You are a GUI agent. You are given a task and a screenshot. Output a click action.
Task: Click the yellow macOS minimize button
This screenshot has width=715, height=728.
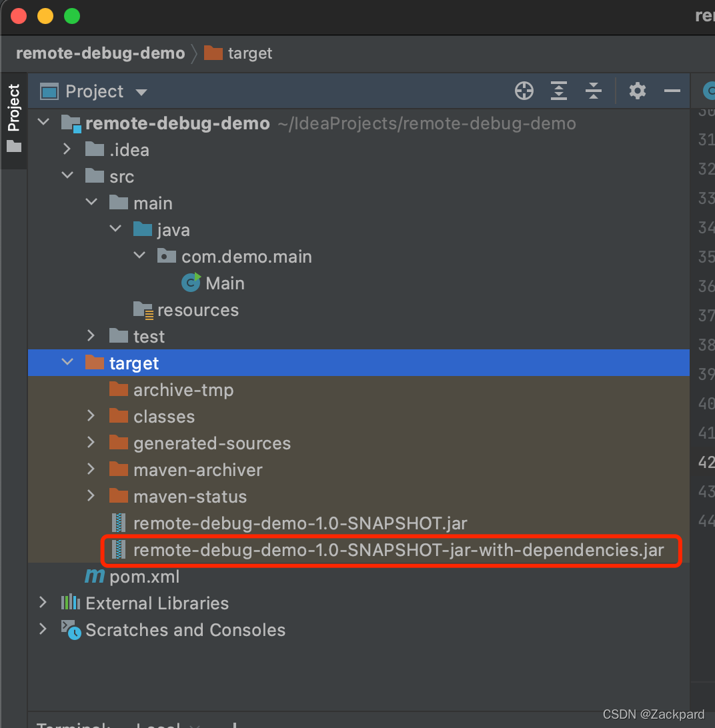(45, 16)
